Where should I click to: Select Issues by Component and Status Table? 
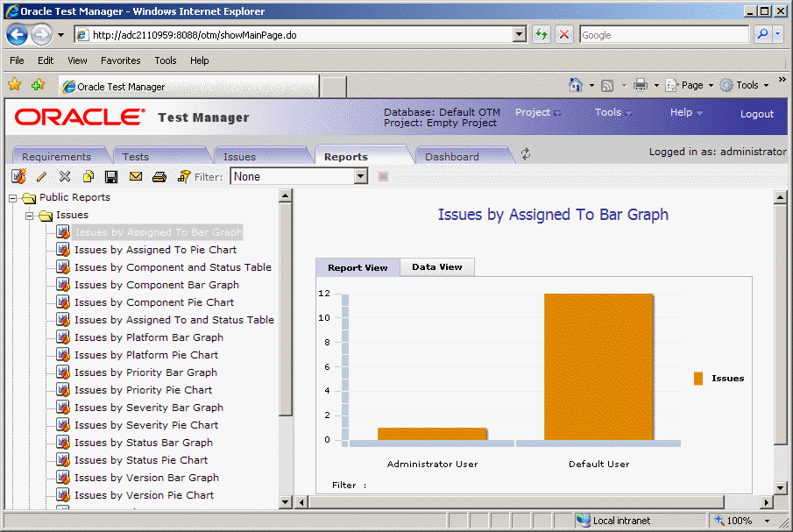pyautogui.click(x=173, y=267)
